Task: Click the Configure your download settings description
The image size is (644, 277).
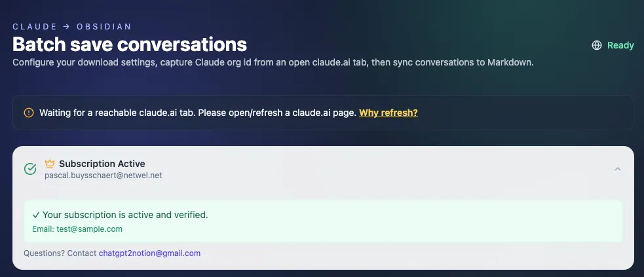Action: click(x=273, y=64)
